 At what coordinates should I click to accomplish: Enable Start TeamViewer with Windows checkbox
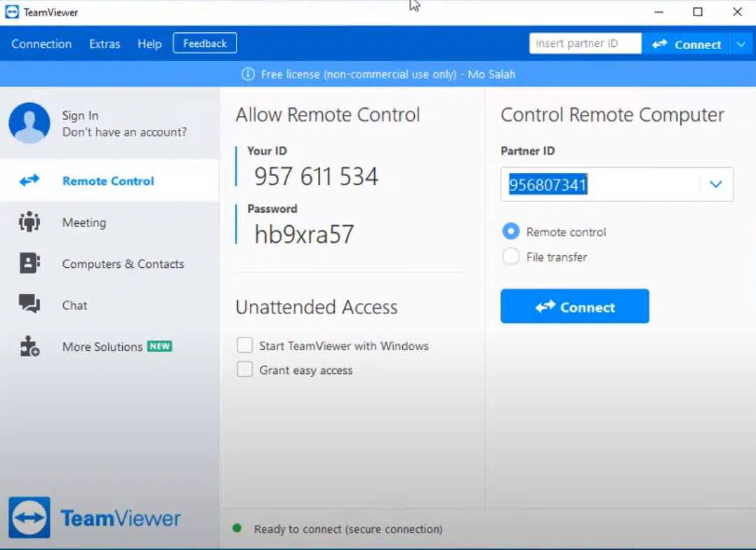244,345
